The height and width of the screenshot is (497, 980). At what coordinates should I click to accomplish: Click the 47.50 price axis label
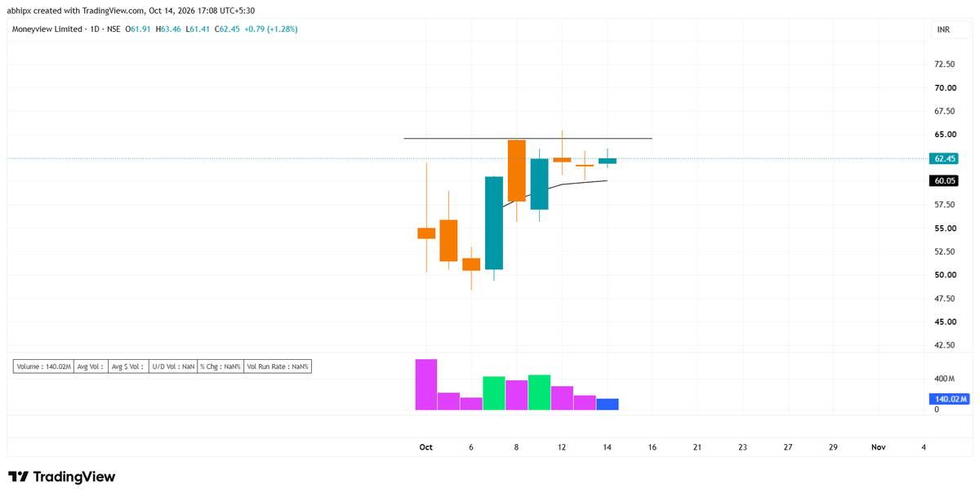[944, 298]
